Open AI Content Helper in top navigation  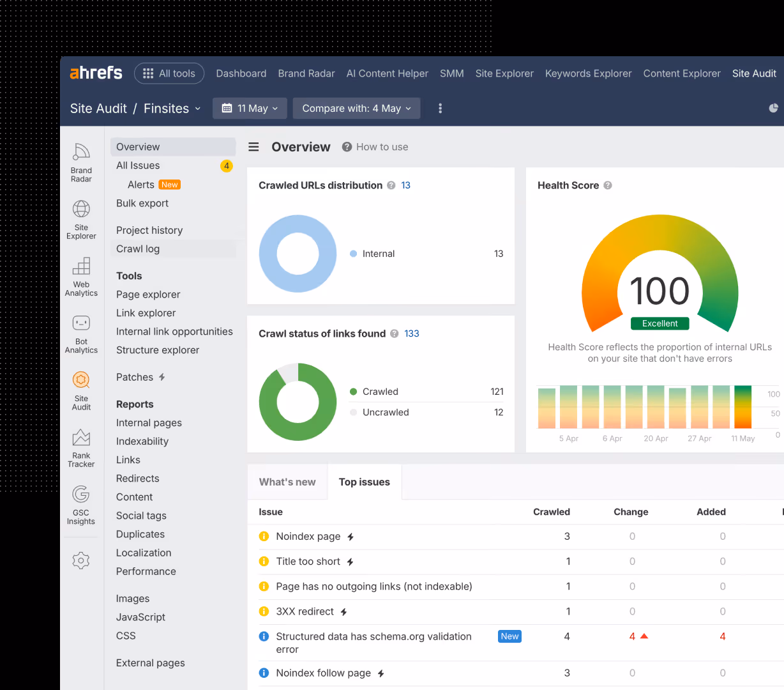(388, 73)
